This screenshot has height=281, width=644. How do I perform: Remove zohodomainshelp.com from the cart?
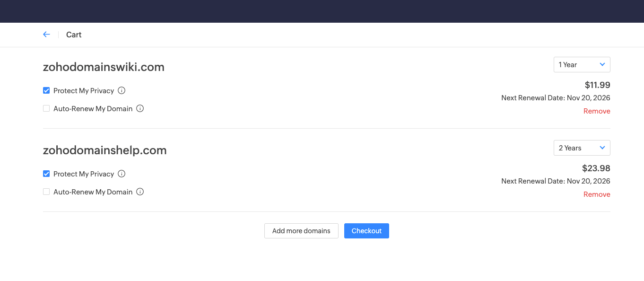pos(597,194)
